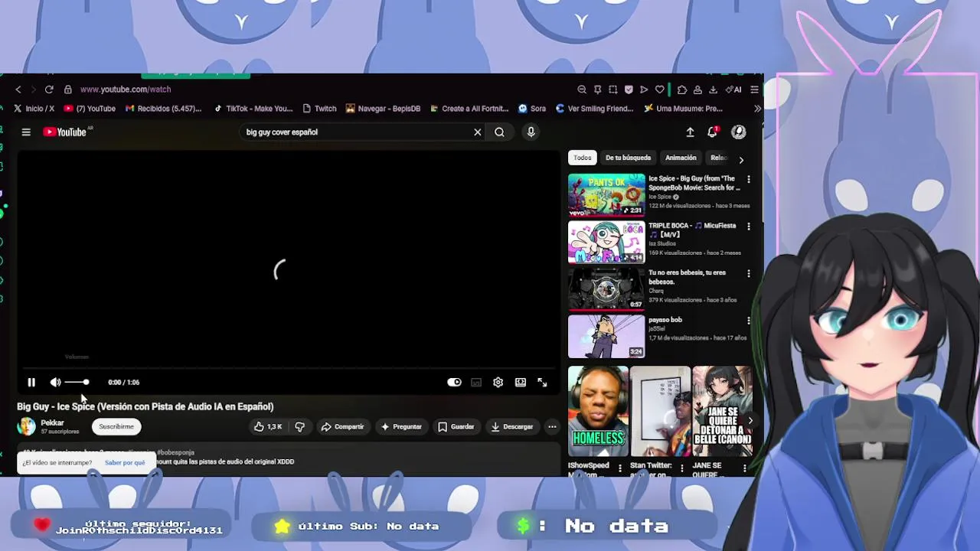Toggle the subtitles button in player
980x551 pixels.
[476, 382]
